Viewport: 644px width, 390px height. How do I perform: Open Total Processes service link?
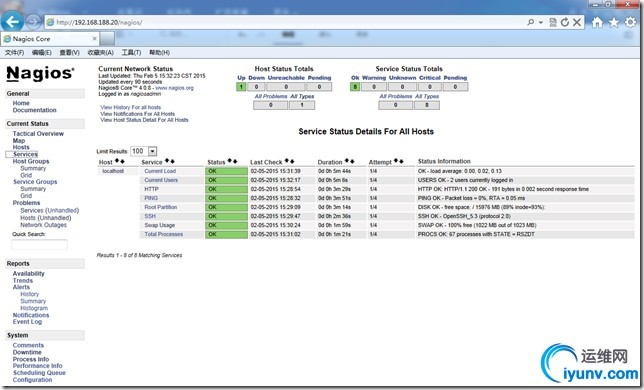[163, 234]
